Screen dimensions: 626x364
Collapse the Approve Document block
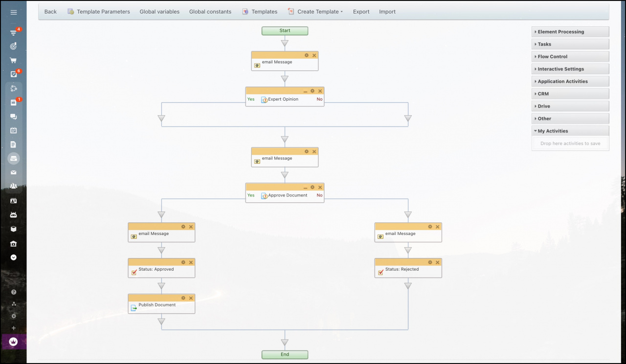(305, 187)
